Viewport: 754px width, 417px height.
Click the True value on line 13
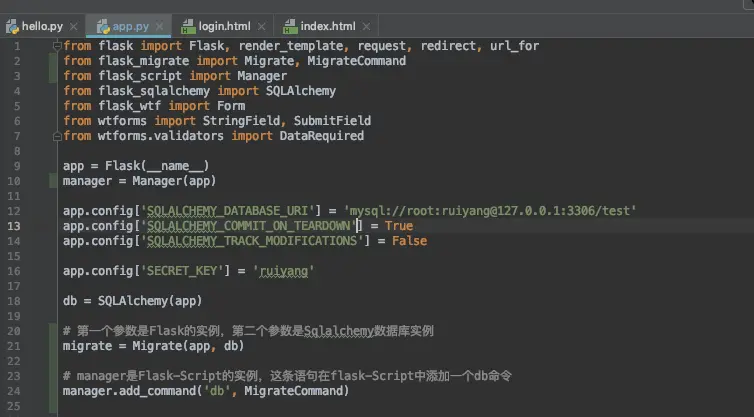point(399,226)
